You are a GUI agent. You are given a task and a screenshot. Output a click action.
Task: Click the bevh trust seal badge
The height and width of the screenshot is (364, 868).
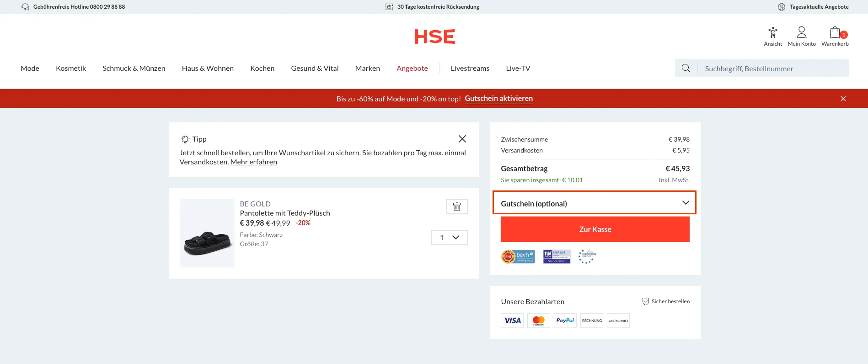coord(518,257)
